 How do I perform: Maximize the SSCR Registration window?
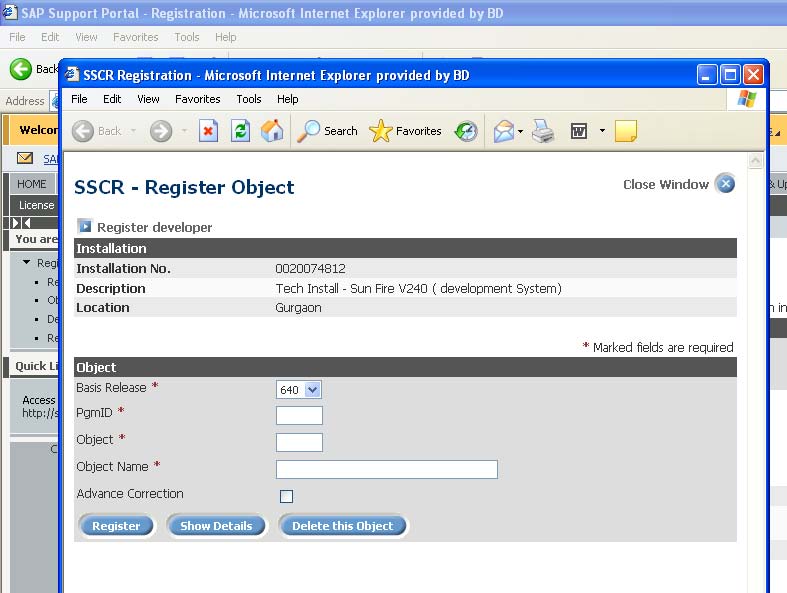730,75
